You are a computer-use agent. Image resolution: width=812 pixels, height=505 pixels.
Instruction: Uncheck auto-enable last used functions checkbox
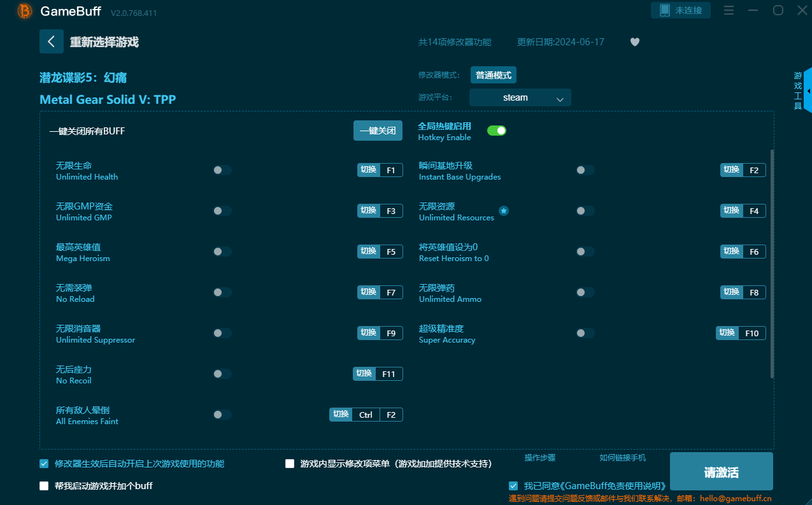tap(44, 464)
